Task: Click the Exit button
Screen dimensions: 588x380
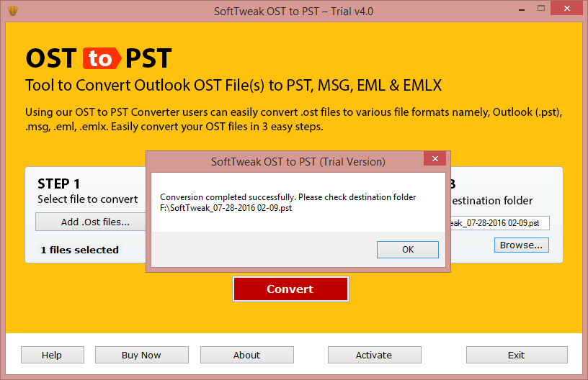Action: tap(517, 355)
